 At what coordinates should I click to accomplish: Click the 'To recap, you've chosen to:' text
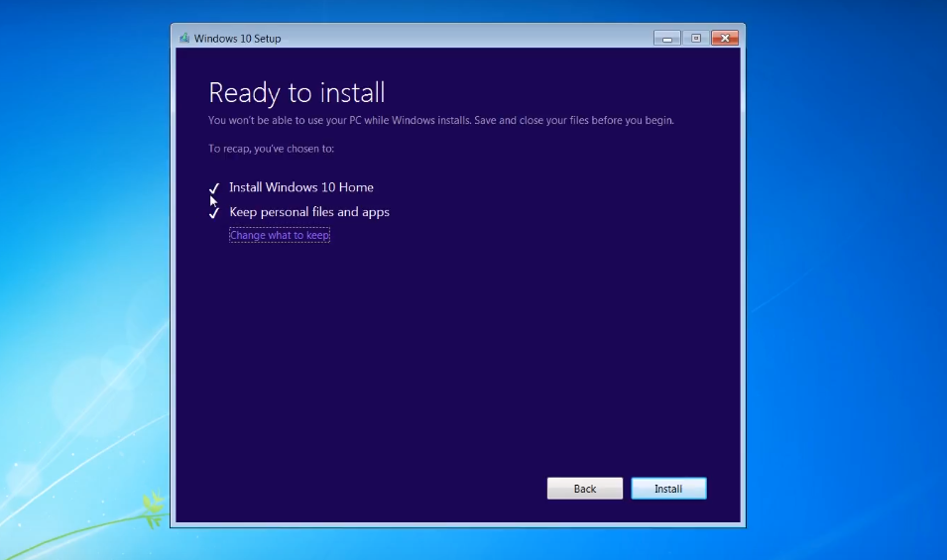[x=271, y=149]
